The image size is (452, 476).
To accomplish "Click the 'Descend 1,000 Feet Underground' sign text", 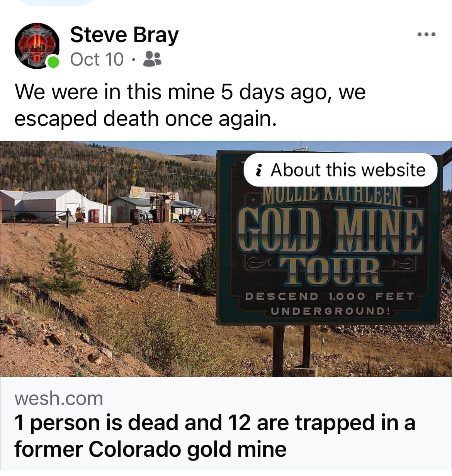I will (x=330, y=304).
